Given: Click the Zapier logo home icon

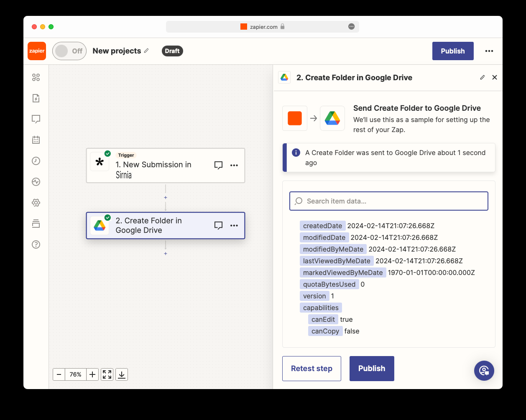Looking at the screenshot, I should coord(37,51).
